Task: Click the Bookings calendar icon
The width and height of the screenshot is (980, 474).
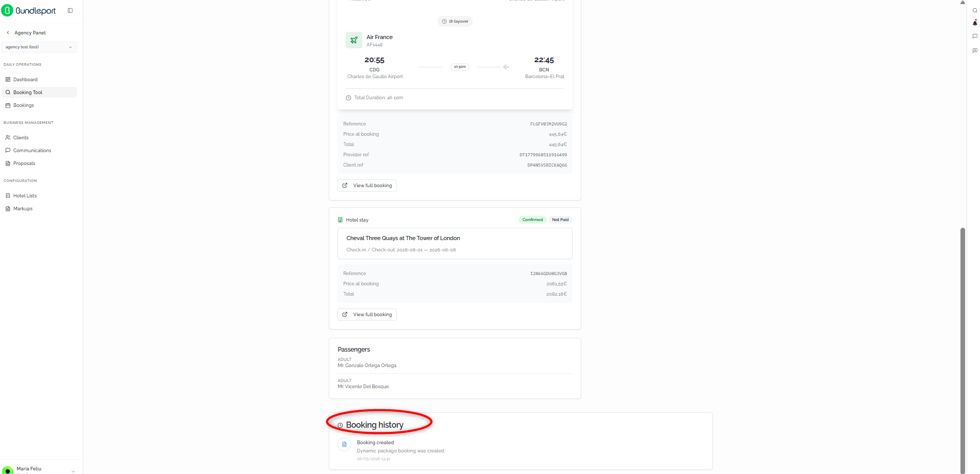Action: tap(8, 105)
